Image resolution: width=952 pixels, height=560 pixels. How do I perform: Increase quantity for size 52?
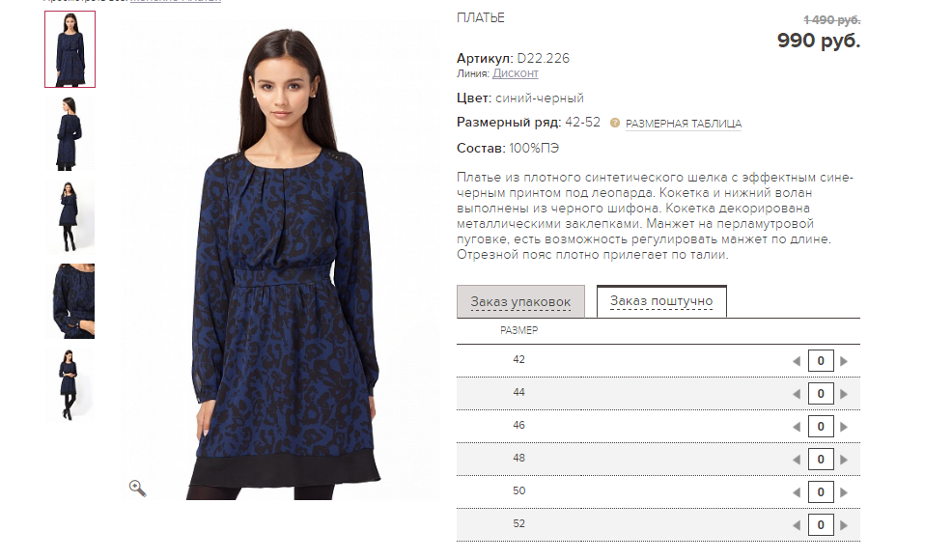(x=844, y=525)
